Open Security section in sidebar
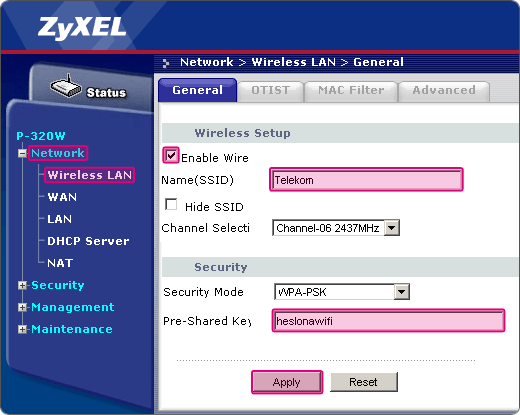520x415 pixels. pos(57,285)
